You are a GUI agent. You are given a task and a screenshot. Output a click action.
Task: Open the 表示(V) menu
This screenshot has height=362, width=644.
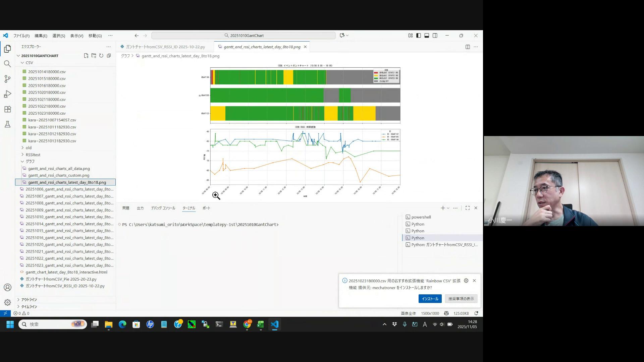[76, 36]
